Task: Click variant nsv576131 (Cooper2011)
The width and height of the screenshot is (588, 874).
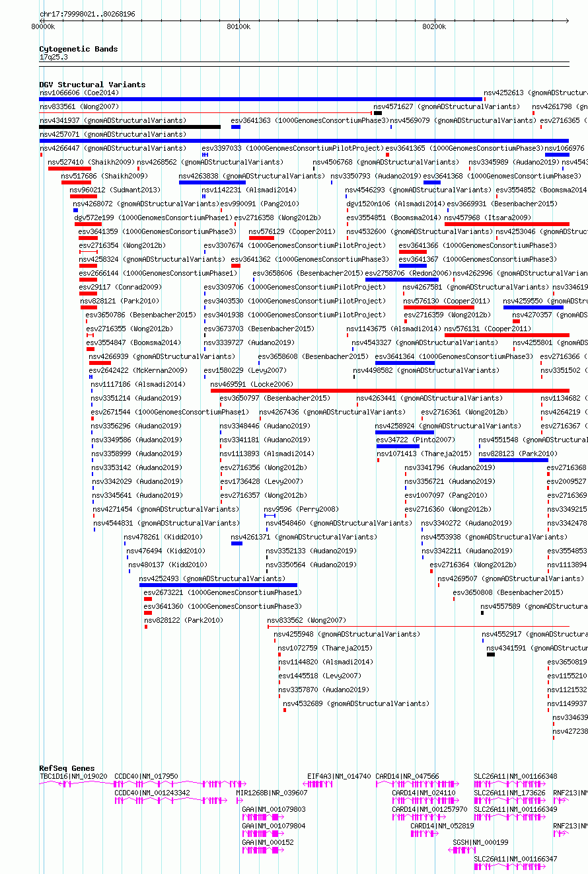Action: [x=488, y=329]
